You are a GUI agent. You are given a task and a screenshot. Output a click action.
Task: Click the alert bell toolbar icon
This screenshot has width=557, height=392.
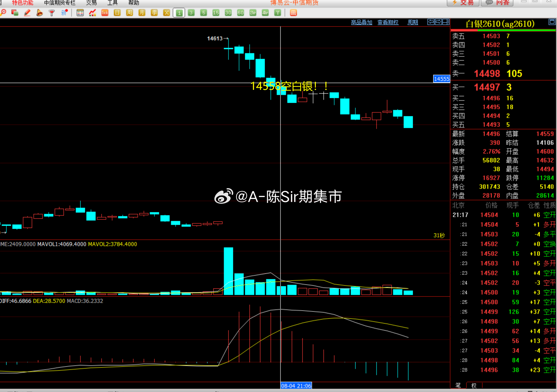click(39, 13)
